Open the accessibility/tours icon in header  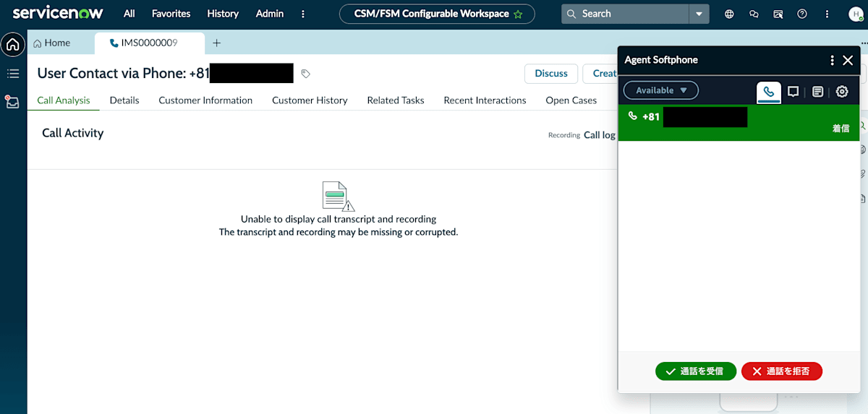tap(778, 14)
